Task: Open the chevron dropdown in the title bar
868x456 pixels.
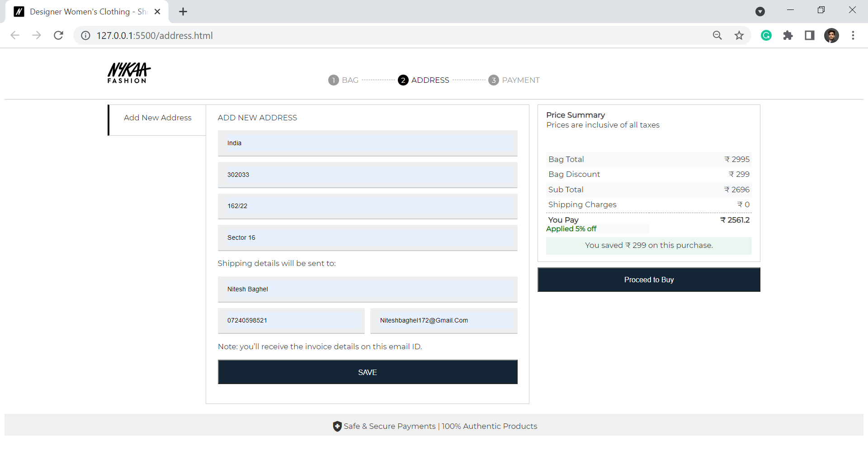Action: point(760,12)
